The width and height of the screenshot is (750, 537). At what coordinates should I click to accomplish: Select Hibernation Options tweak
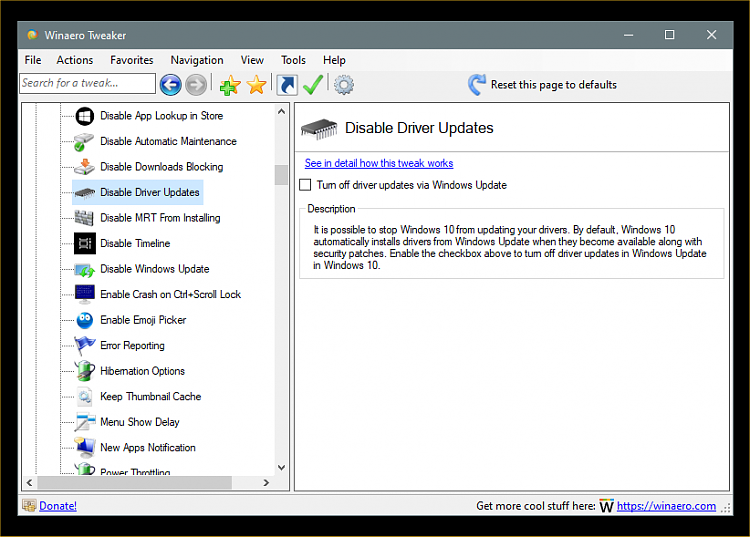pyautogui.click(x=142, y=371)
